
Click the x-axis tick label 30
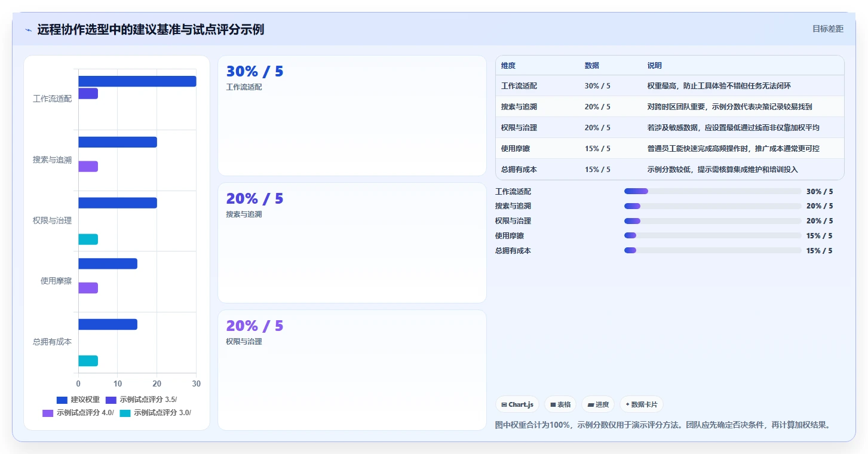point(197,384)
